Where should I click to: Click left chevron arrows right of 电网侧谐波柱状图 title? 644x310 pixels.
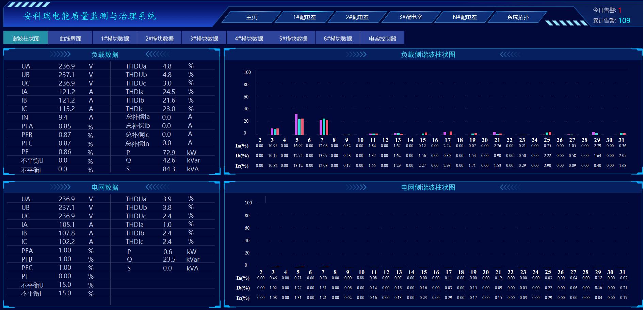click(510, 187)
